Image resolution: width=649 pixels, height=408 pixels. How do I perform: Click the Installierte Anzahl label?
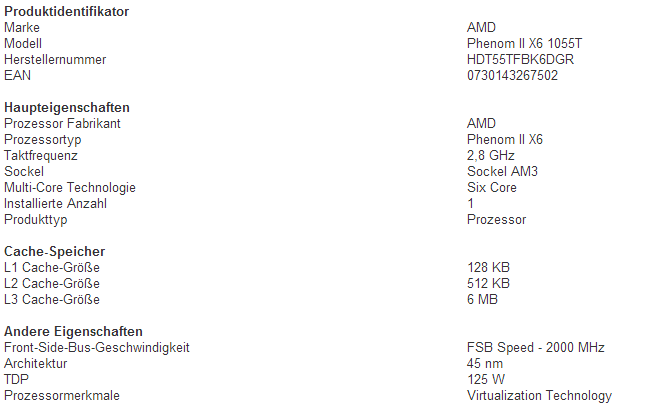coord(55,204)
